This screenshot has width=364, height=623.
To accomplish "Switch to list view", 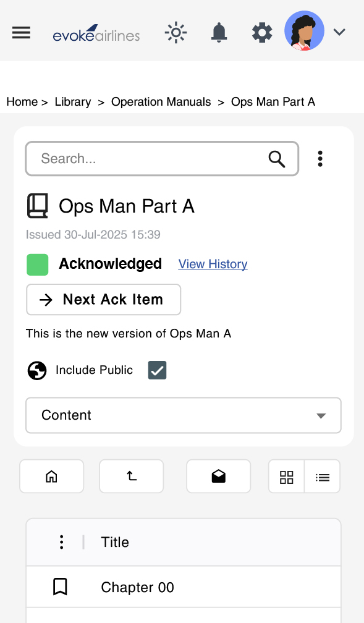I will (x=322, y=477).
